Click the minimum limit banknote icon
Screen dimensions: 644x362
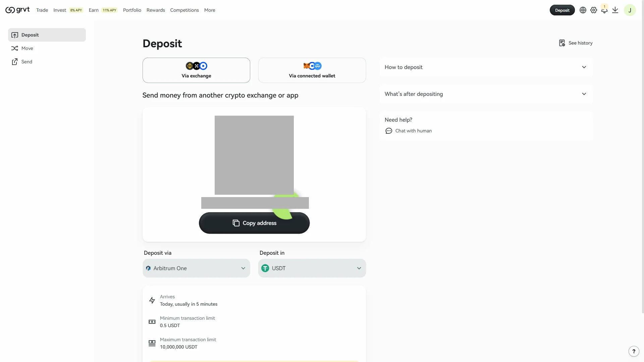tap(152, 322)
